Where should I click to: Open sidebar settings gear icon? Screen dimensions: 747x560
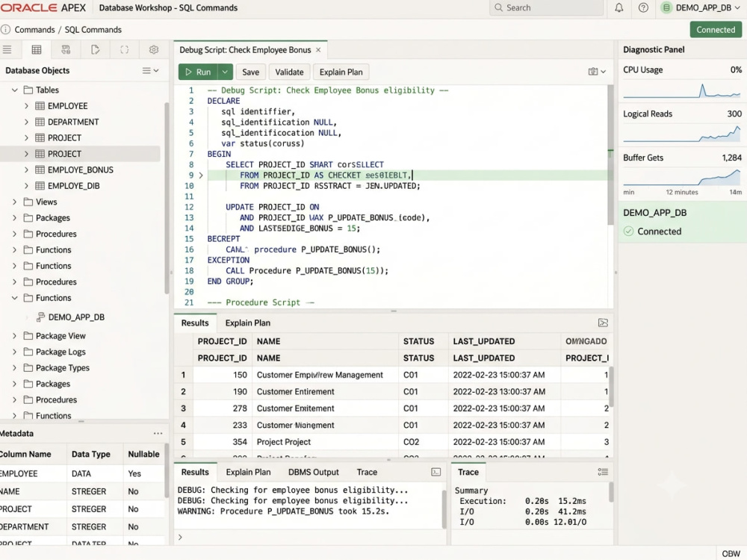(153, 49)
